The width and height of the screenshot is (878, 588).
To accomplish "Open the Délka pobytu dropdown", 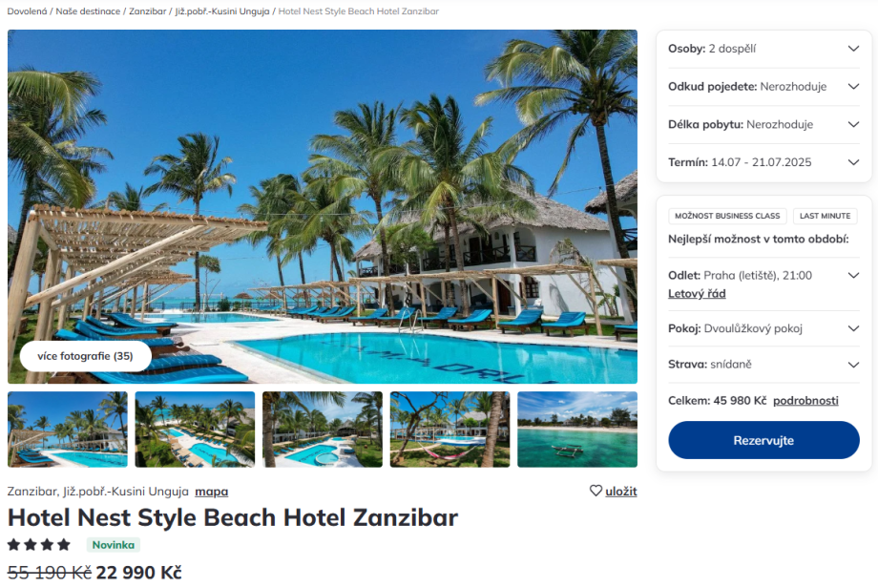I will pyautogui.click(x=763, y=124).
